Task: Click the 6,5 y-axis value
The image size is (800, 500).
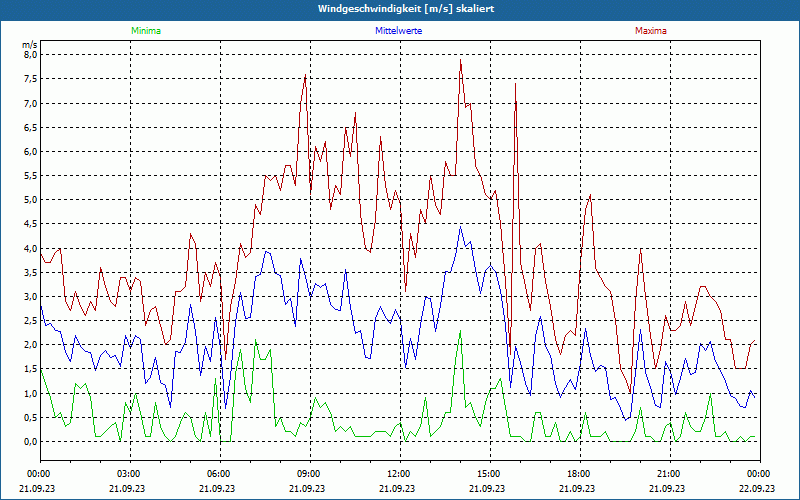Action: 31,128
